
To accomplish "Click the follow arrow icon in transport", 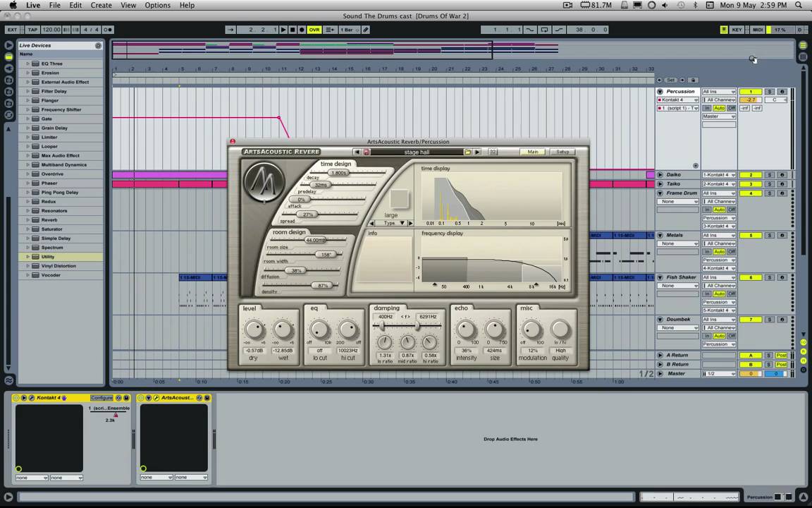I will coord(230,30).
